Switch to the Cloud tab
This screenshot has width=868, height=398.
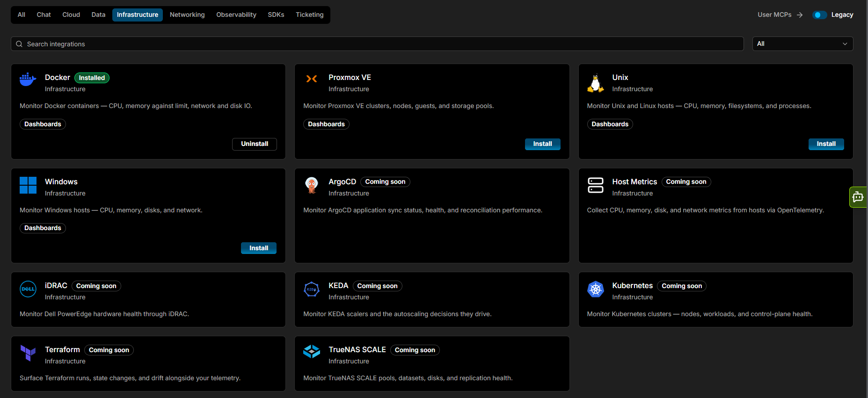coord(71,15)
